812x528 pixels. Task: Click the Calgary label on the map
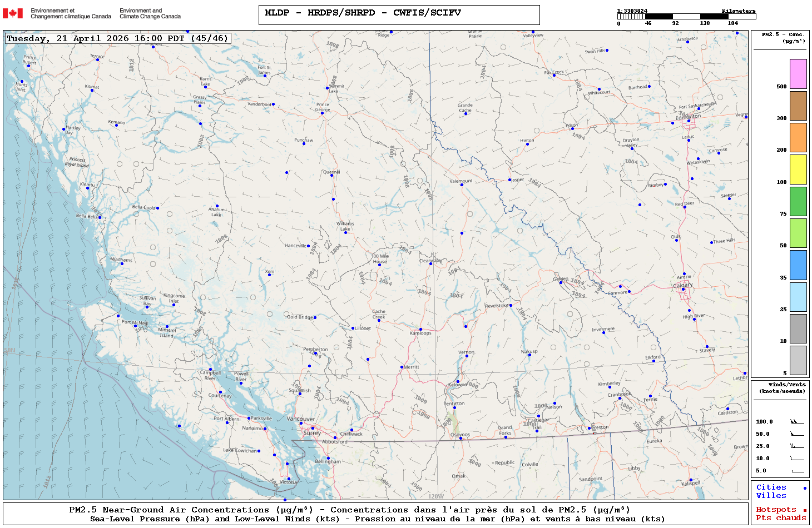(x=683, y=285)
